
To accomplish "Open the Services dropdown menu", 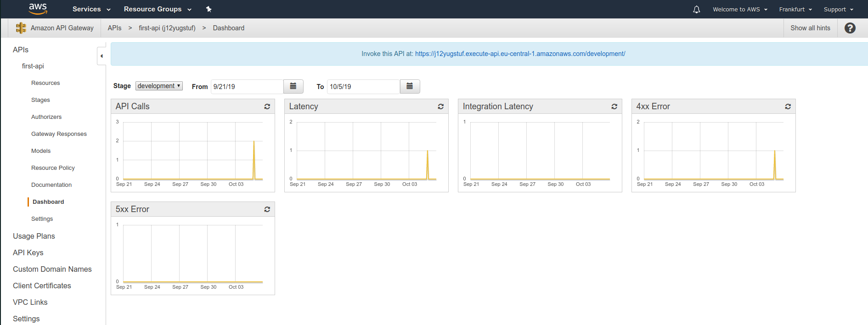I will (x=91, y=9).
